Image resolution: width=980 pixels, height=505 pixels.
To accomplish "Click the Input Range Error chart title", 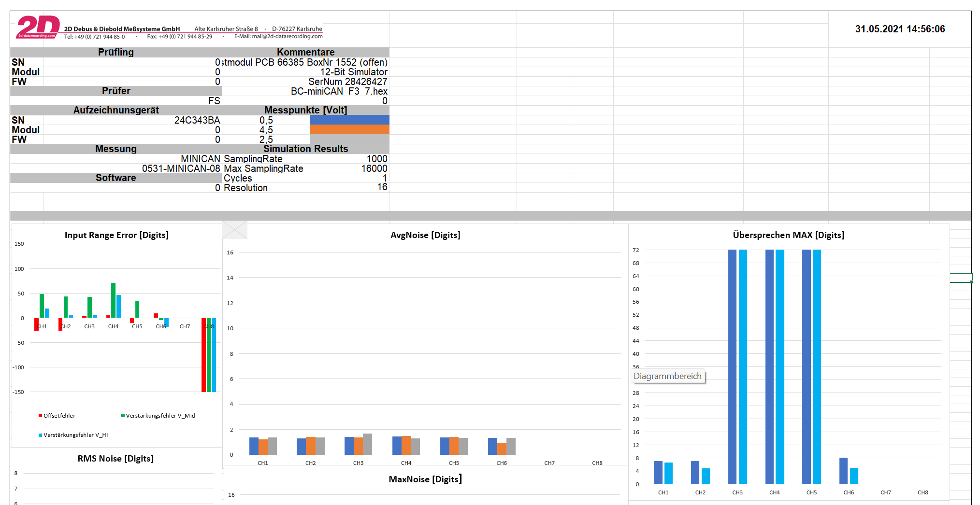I will click(116, 235).
